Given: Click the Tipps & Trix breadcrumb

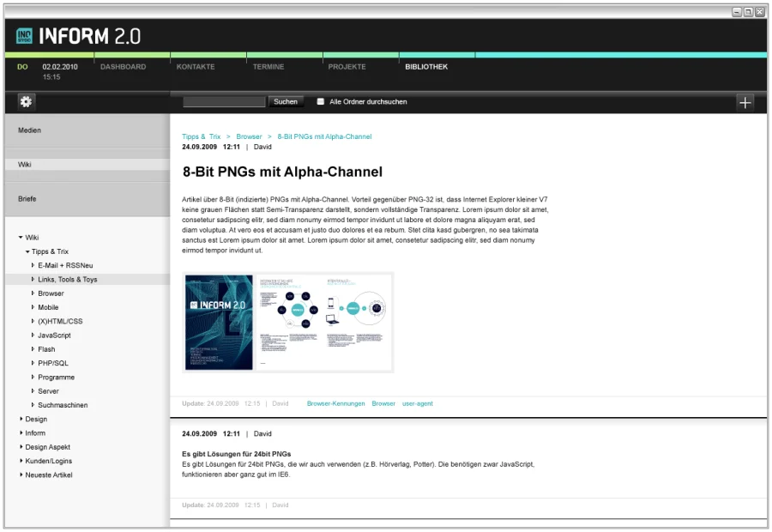Looking at the screenshot, I should pos(201,136).
